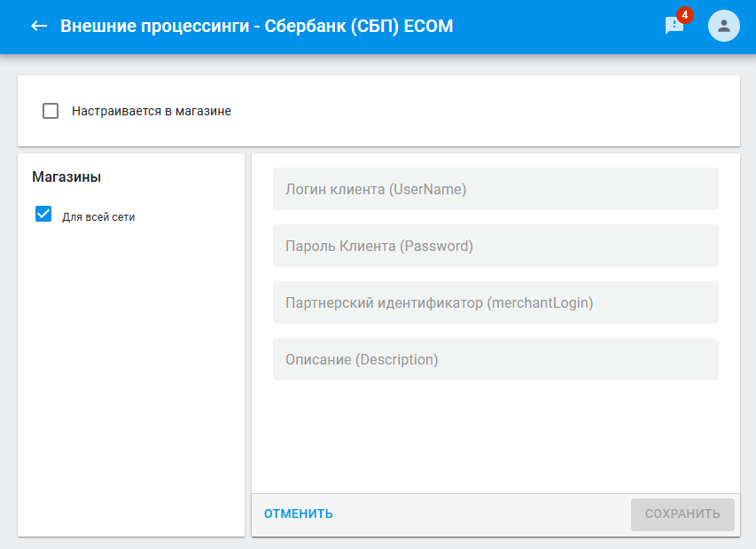Image resolution: width=756 pixels, height=549 pixels.
Task: Focus the 'Пароль Клиента (Password)' field
Action: (x=495, y=246)
